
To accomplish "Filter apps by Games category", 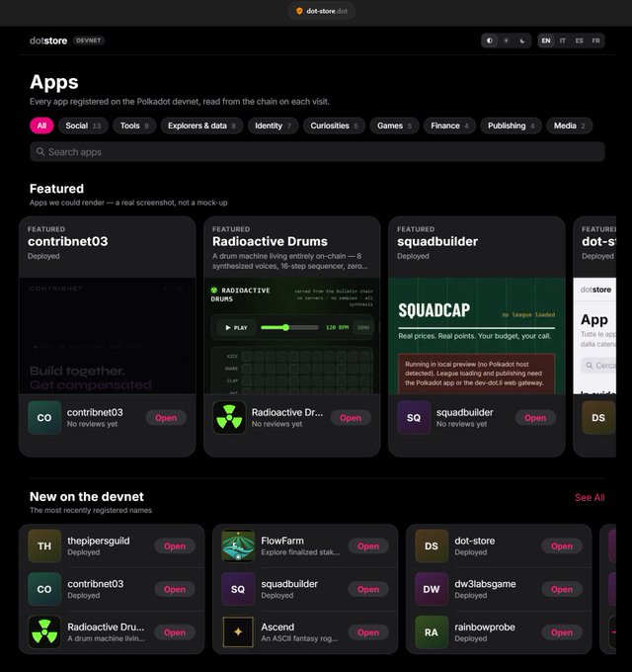I will click(394, 126).
